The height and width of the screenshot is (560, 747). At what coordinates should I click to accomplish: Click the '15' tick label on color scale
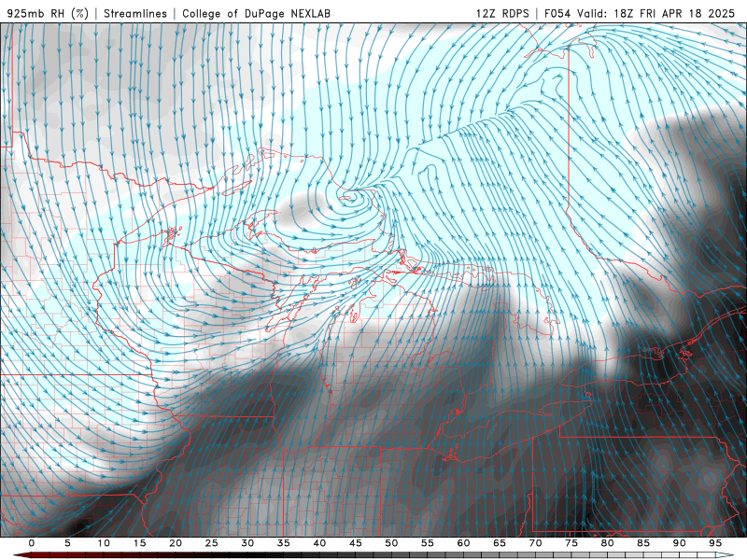coord(139,543)
